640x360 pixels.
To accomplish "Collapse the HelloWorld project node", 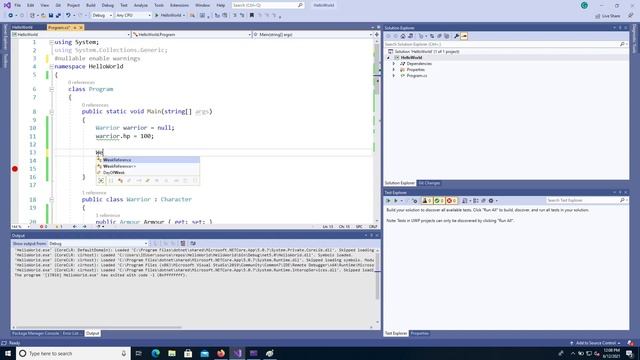I will click(x=389, y=58).
